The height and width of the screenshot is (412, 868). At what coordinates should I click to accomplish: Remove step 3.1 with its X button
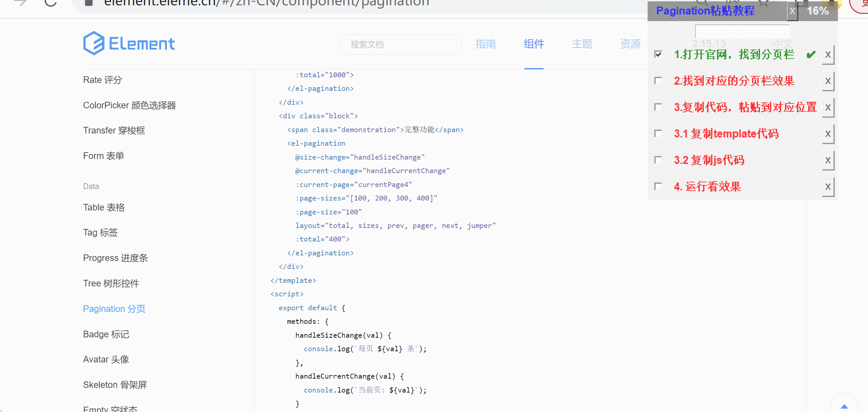pyautogui.click(x=828, y=134)
